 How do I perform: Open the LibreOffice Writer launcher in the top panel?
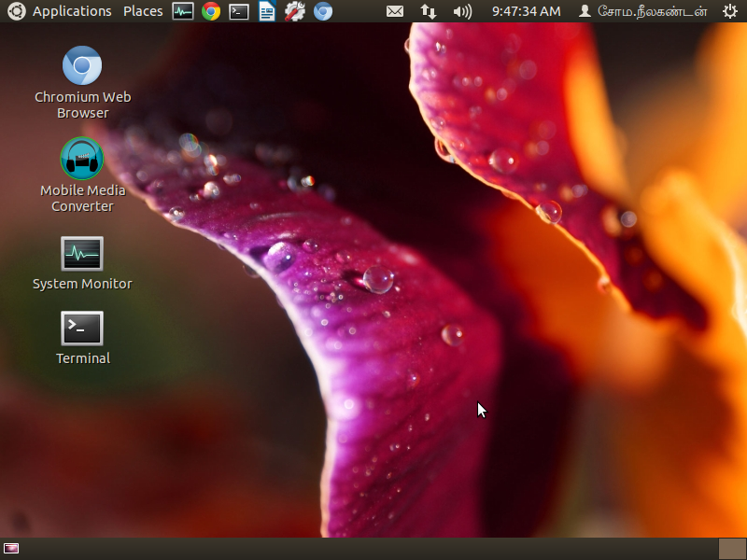(x=267, y=11)
